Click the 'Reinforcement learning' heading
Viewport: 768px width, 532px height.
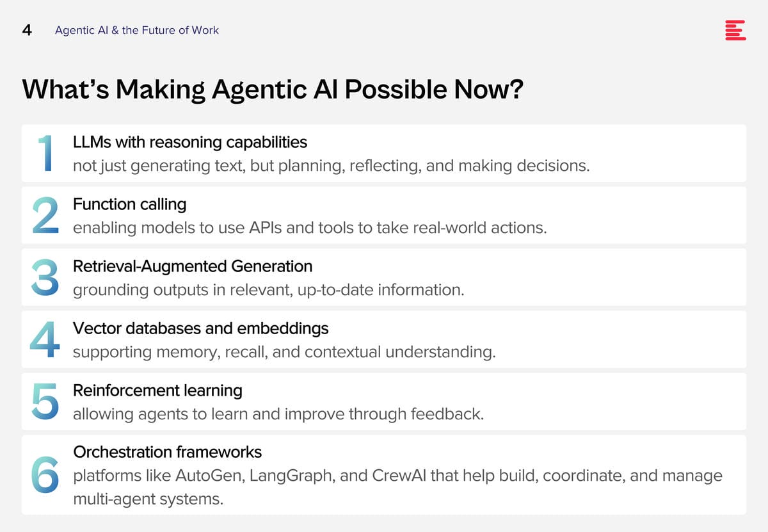pyautogui.click(x=157, y=391)
